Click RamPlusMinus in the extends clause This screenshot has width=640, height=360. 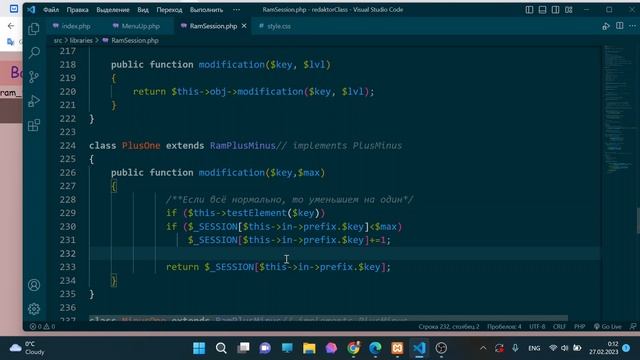point(243,146)
